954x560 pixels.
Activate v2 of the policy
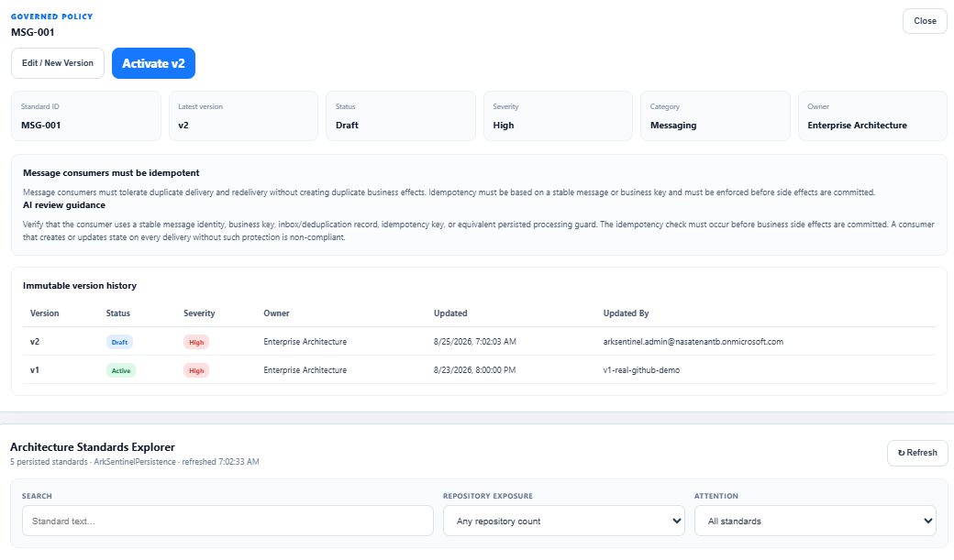(153, 63)
